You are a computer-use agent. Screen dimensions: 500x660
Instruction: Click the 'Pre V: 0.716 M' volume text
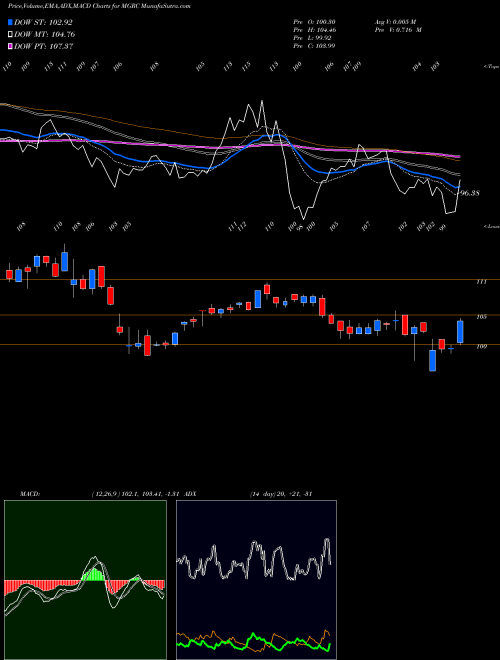tap(398, 30)
